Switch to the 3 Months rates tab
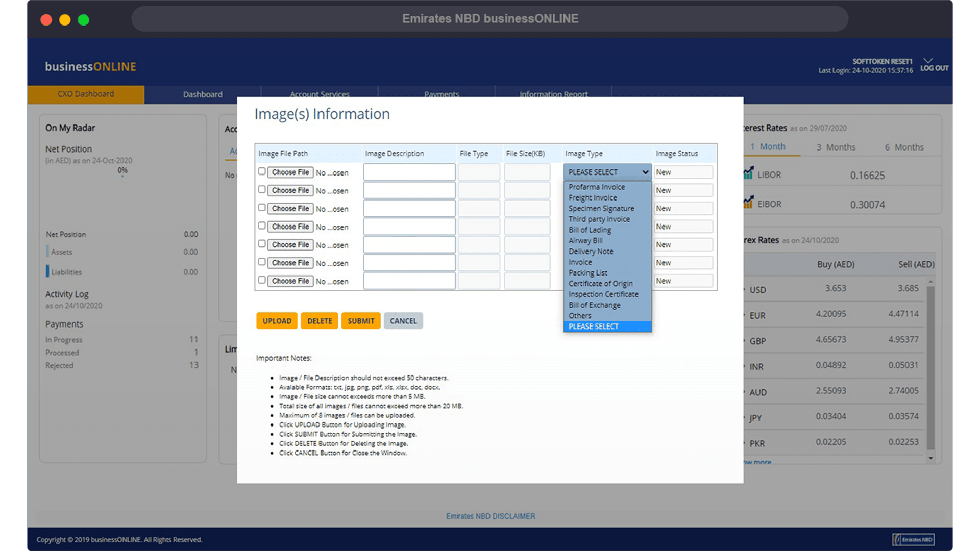 tap(836, 147)
